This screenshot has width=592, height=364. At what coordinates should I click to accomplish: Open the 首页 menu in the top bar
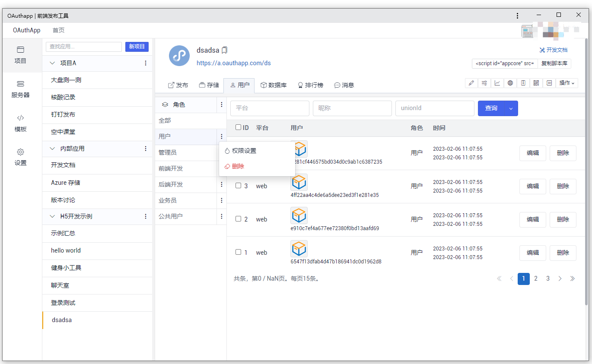coord(59,30)
